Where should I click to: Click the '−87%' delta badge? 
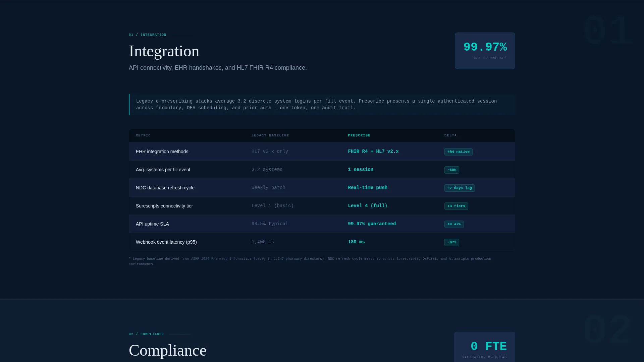[452, 242]
